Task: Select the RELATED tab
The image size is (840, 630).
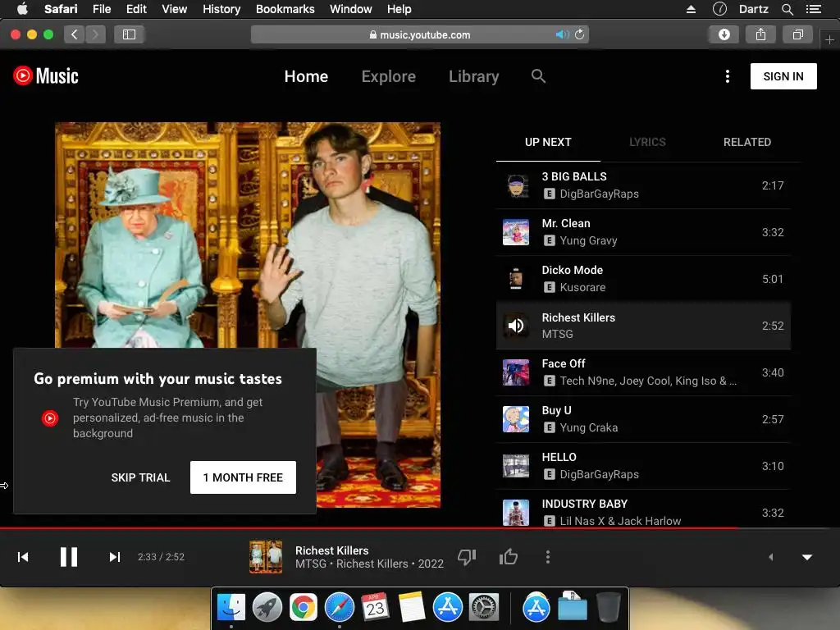Action: tap(746, 142)
